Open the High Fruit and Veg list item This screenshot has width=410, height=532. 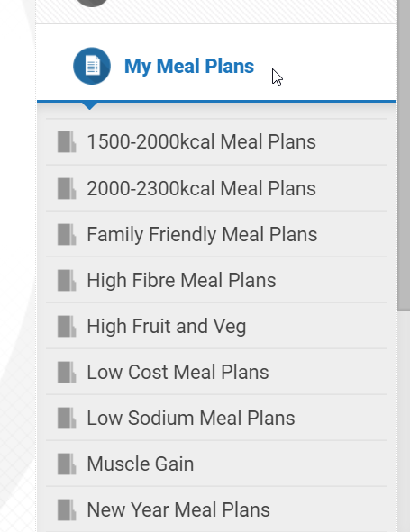[217, 326]
